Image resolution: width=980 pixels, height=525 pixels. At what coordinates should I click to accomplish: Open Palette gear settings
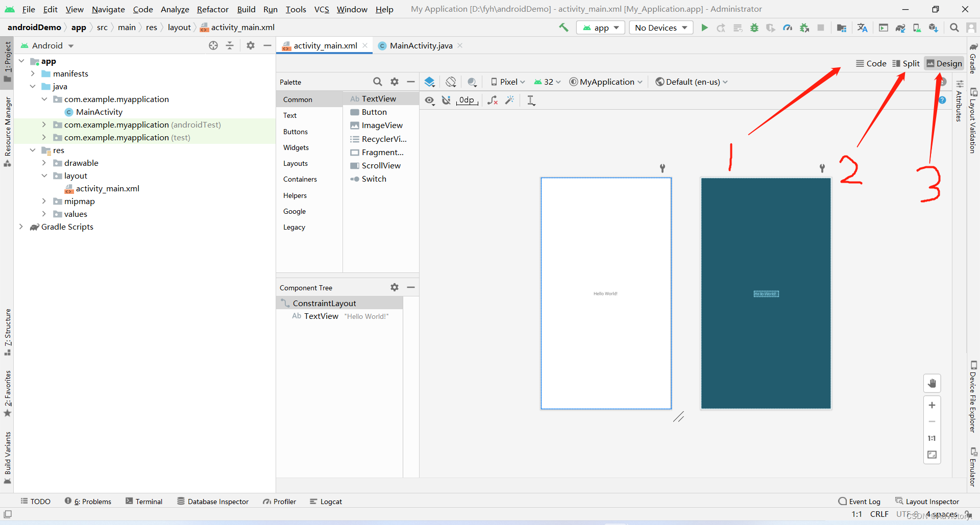(395, 82)
